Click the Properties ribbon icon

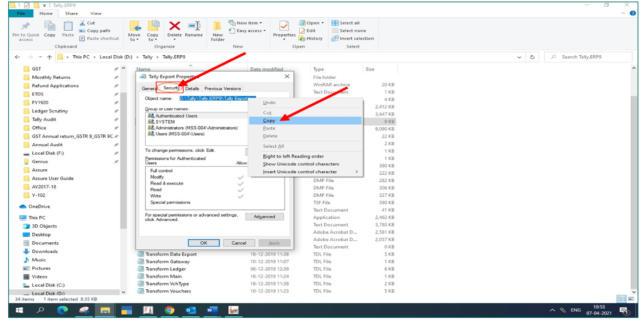click(x=284, y=26)
